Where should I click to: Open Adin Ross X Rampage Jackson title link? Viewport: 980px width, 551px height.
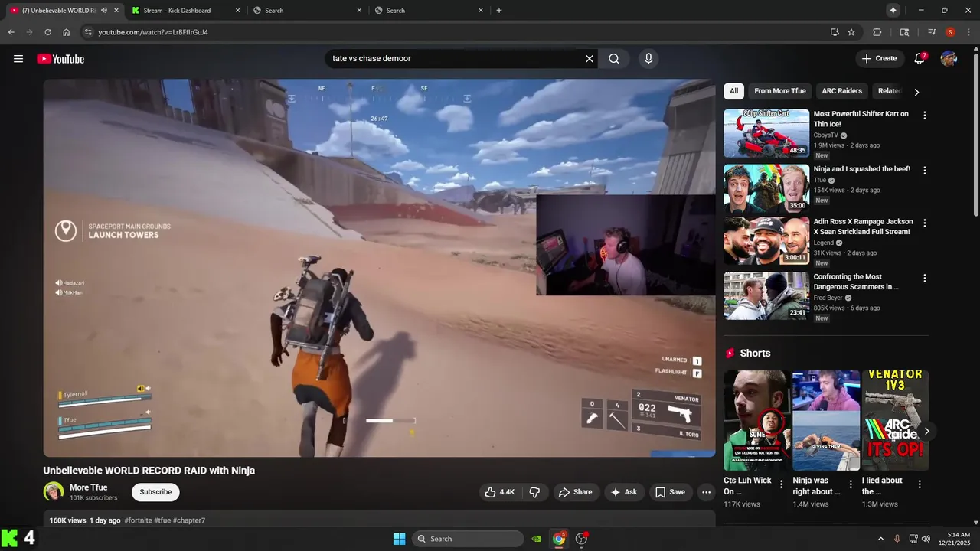[x=864, y=227]
